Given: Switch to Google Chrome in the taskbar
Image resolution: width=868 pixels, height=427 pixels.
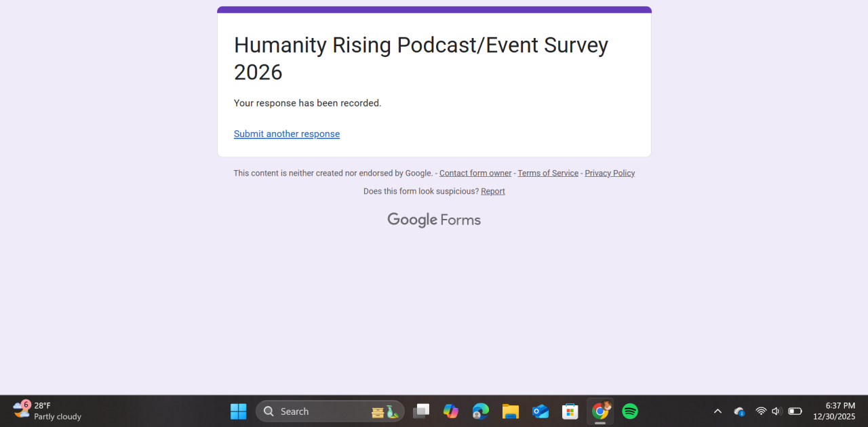Looking at the screenshot, I should pyautogui.click(x=600, y=411).
